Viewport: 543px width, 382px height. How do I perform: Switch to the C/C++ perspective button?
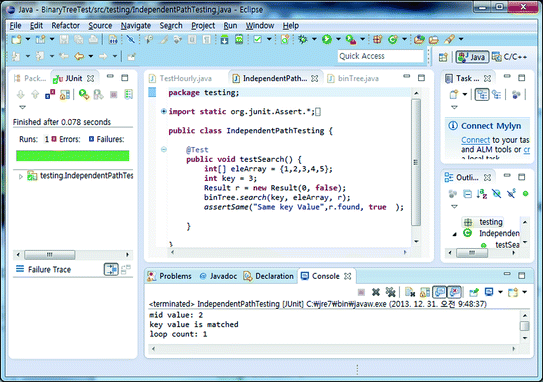click(509, 57)
